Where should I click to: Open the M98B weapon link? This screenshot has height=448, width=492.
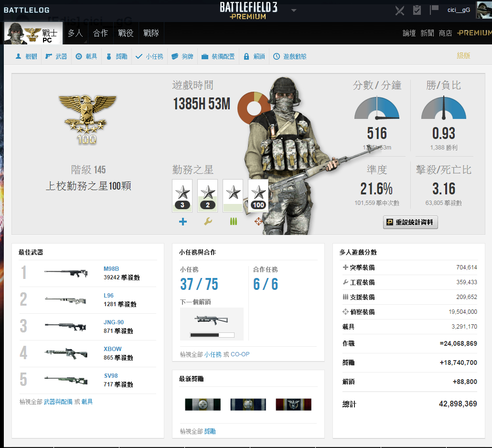point(111,269)
